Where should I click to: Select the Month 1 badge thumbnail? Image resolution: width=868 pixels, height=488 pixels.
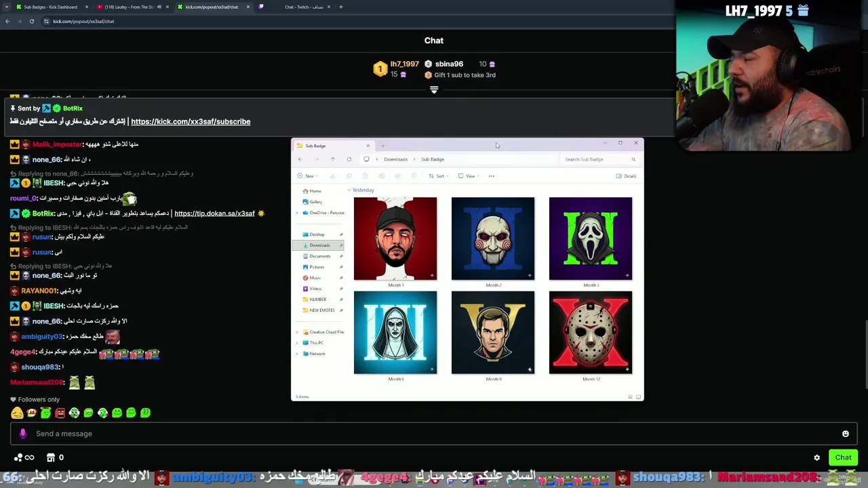click(x=395, y=239)
